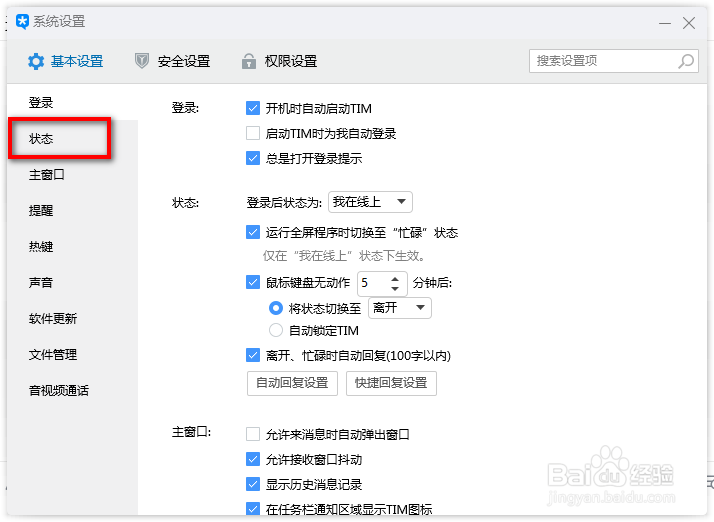
Task: Uncheck 开机时自动启动TIM option
Action: (x=253, y=108)
